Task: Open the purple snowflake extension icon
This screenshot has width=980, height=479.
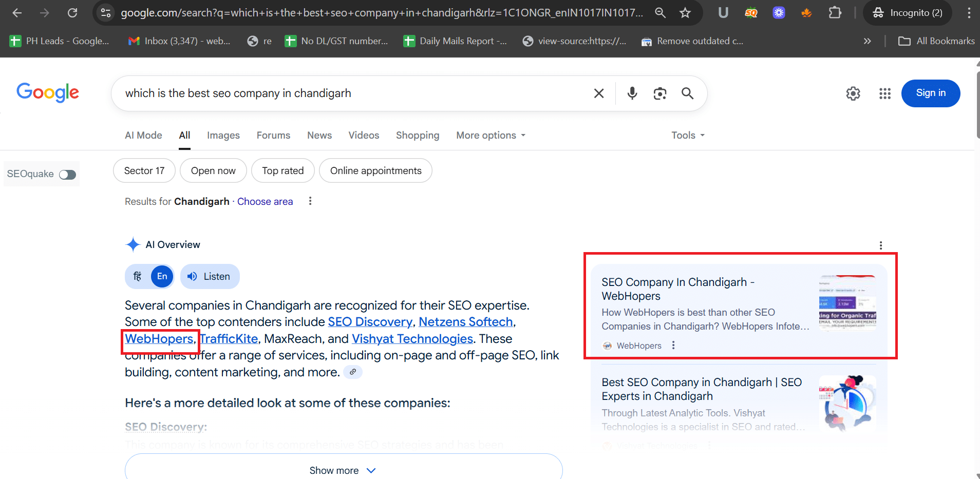Action: pos(779,13)
